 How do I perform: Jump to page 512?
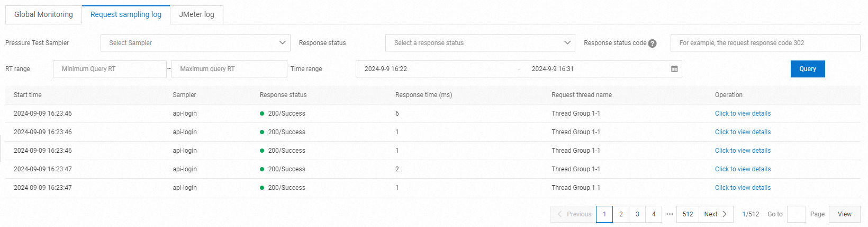pyautogui.click(x=688, y=214)
